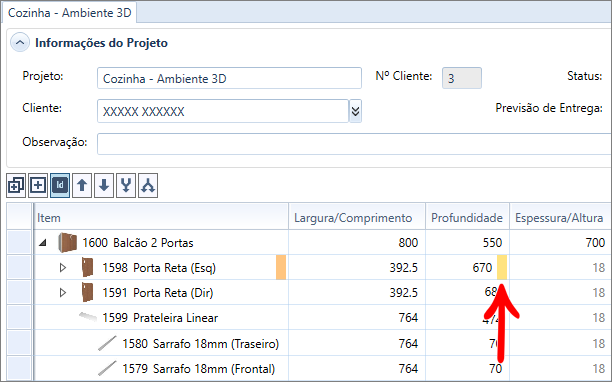Open the Cliente dropdown list

pyautogui.click(x=355, y=111)
